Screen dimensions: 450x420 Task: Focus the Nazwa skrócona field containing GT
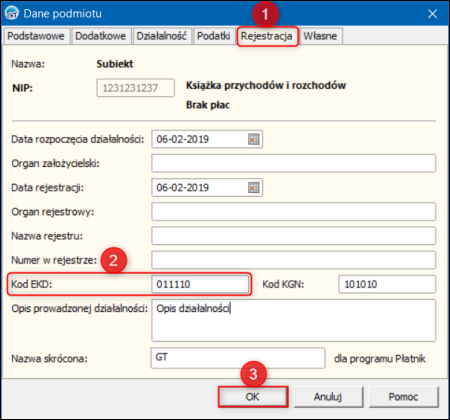(238, 358)
